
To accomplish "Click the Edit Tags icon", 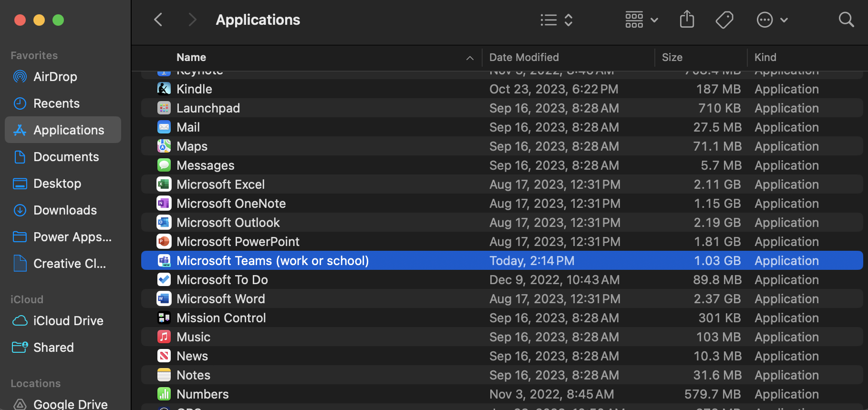I will click(724, 20).
